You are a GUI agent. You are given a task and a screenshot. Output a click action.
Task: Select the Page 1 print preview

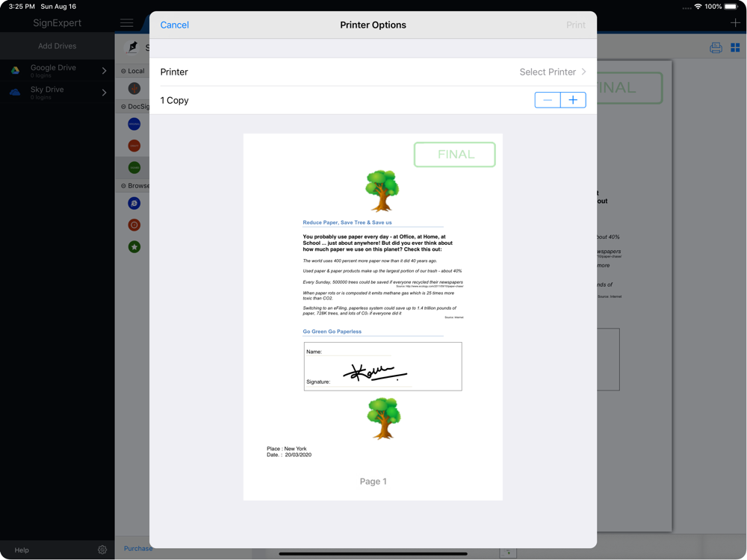[373, 317]
